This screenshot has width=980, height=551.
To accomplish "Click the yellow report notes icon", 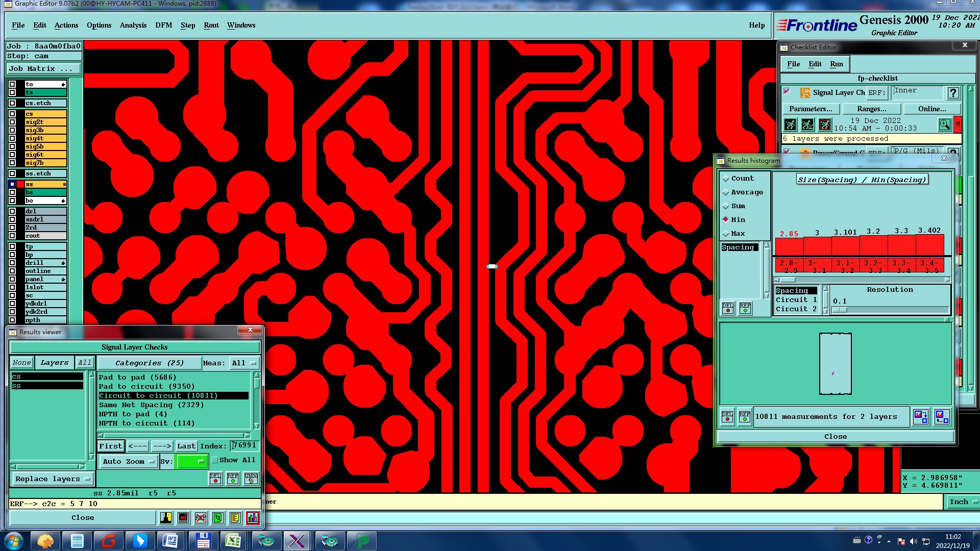I will coord(235,518).
